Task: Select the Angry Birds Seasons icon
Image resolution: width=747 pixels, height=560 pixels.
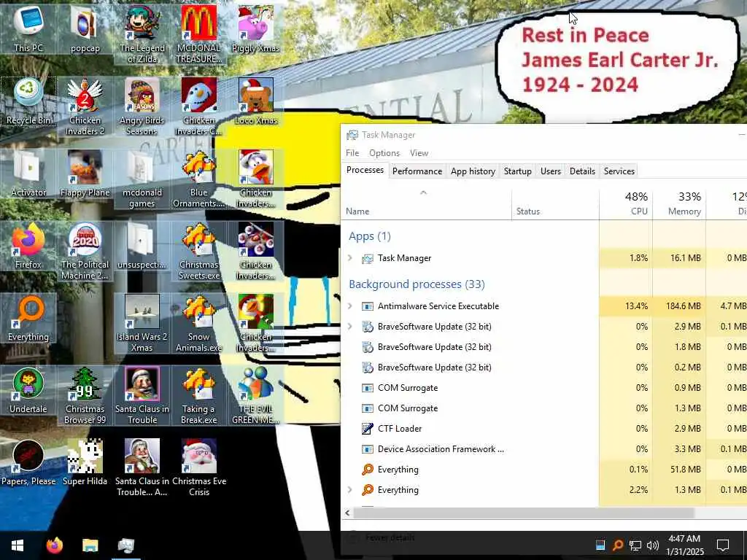Action: tap(142, 106)
